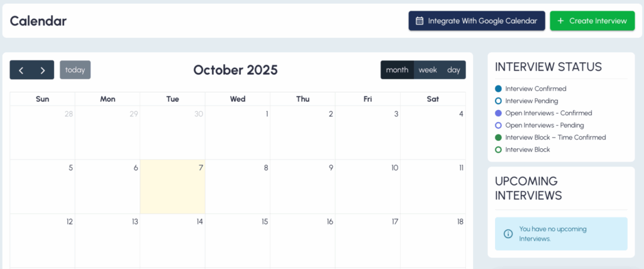This screenshot has width=644, height=269.
Task: Go to the previous month arrow
Action: 21,70
